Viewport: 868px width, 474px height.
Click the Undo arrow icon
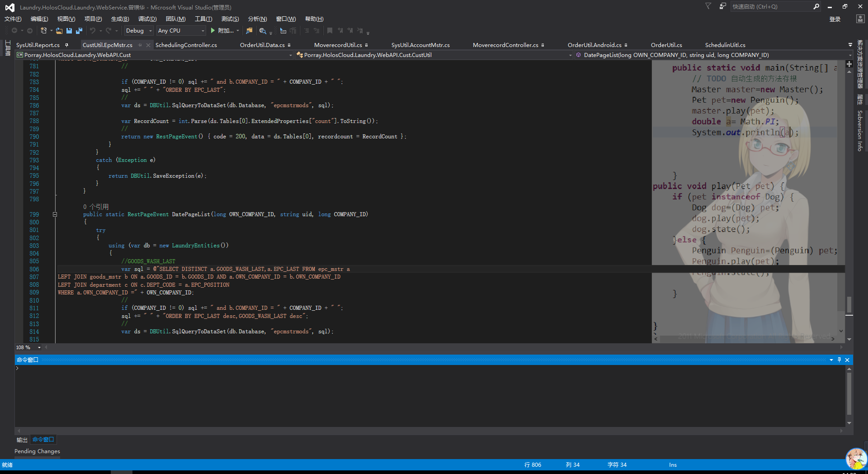(x=93, y=31)
